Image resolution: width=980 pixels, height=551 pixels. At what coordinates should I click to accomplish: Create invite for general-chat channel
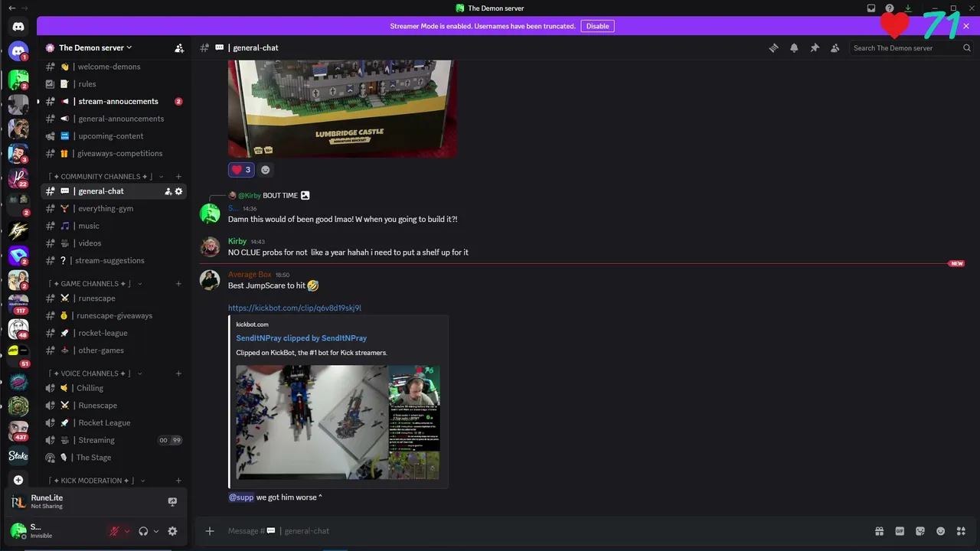168,191
